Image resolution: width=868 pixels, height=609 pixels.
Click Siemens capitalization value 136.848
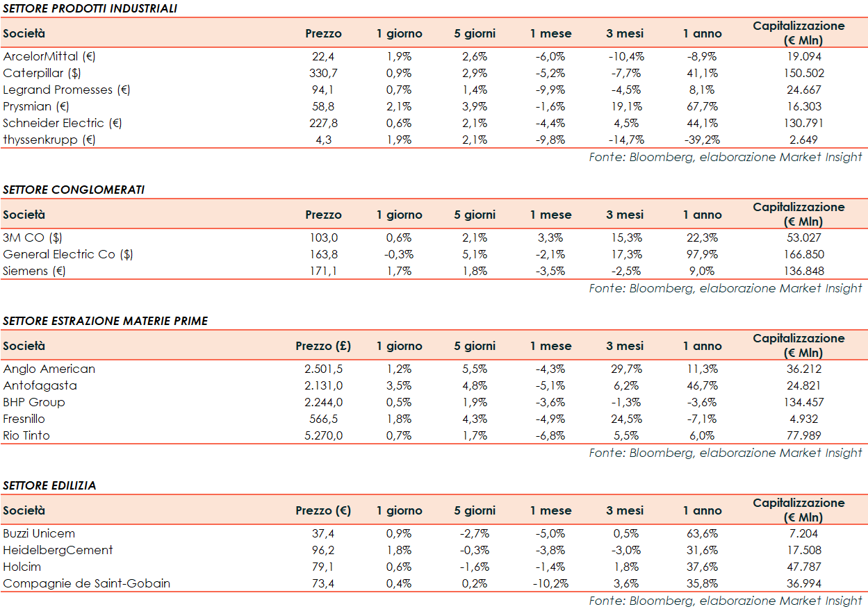799,272
